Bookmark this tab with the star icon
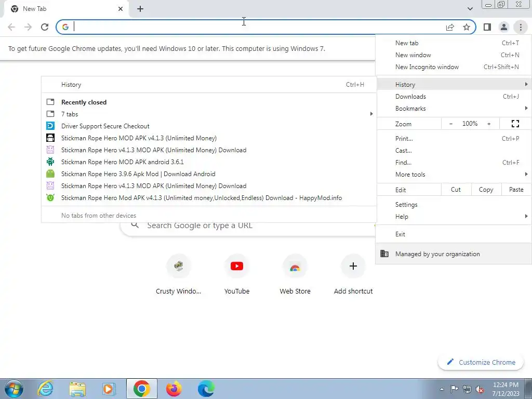Screen dimensions: 532x399 coord(467,27)
